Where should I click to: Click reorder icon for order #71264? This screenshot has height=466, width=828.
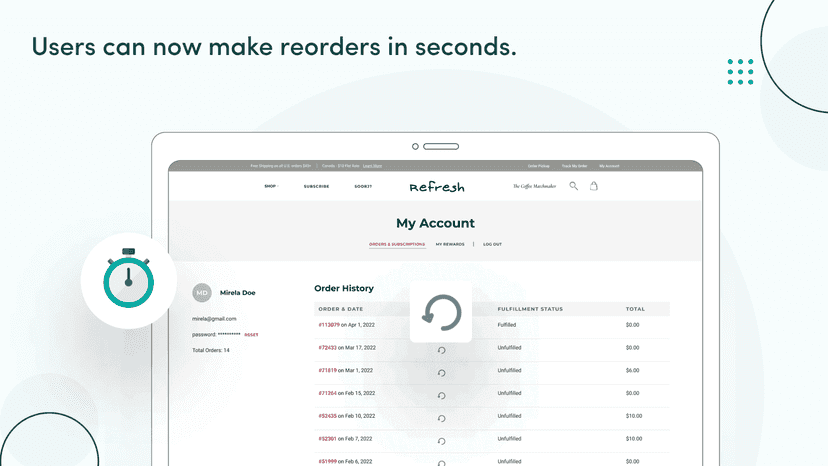click(x=441, y=396)
